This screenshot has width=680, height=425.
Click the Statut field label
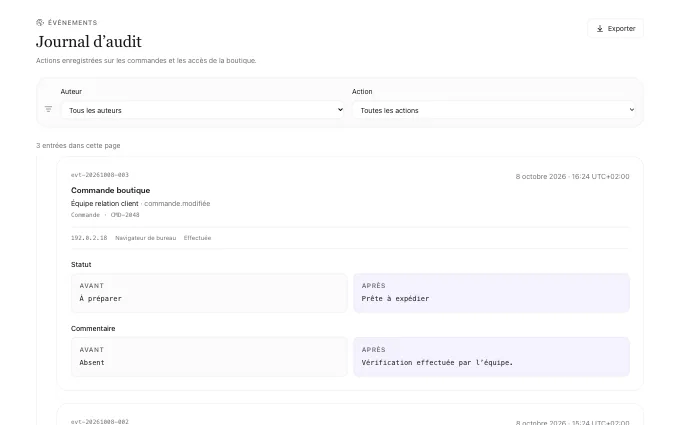pyautogui.click(x=81, y=265)
